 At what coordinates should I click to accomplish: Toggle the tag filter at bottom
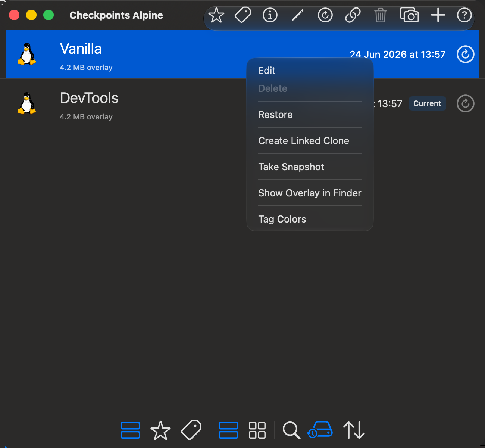(191, 430)
